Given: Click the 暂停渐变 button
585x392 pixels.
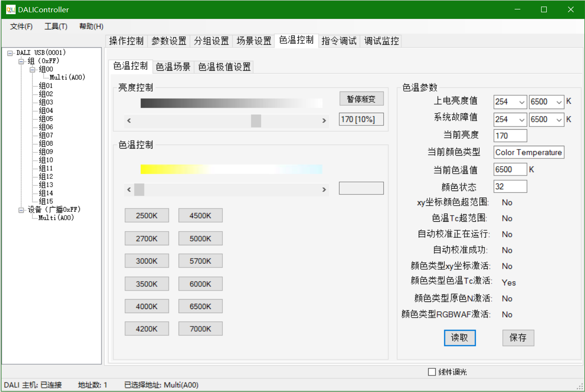Looking at the screenshot, I should pyautogui.click(x=361, y=99).
